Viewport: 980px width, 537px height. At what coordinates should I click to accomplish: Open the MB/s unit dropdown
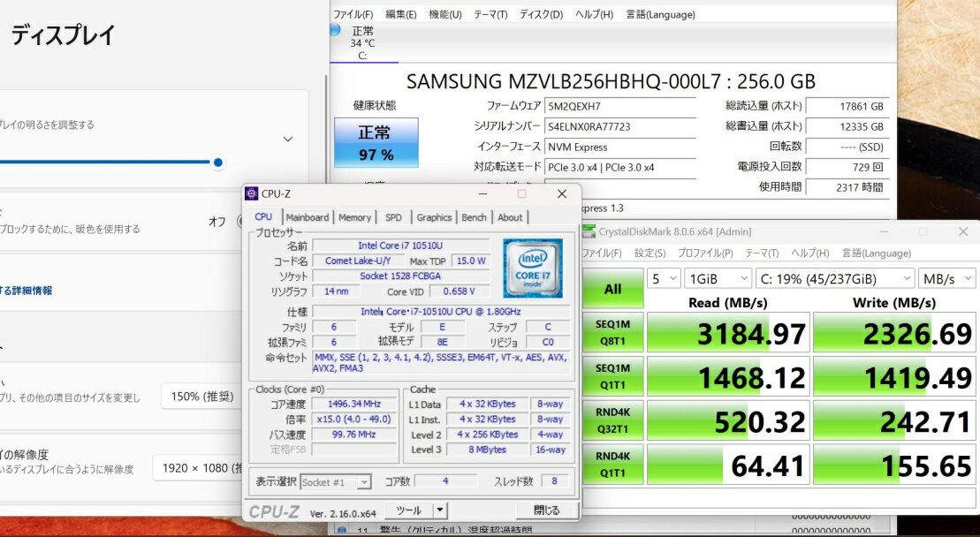[x=946, y=279]
